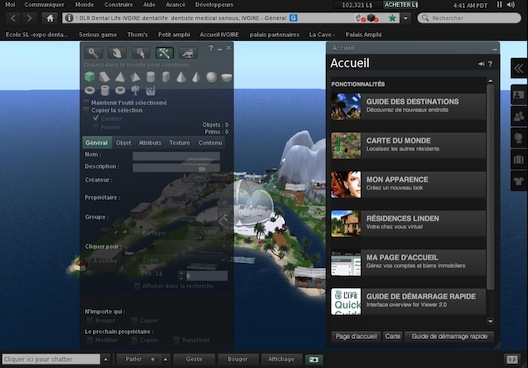Expand the Parler voice options arrow

pyautogui.click(x=165, y=359)
